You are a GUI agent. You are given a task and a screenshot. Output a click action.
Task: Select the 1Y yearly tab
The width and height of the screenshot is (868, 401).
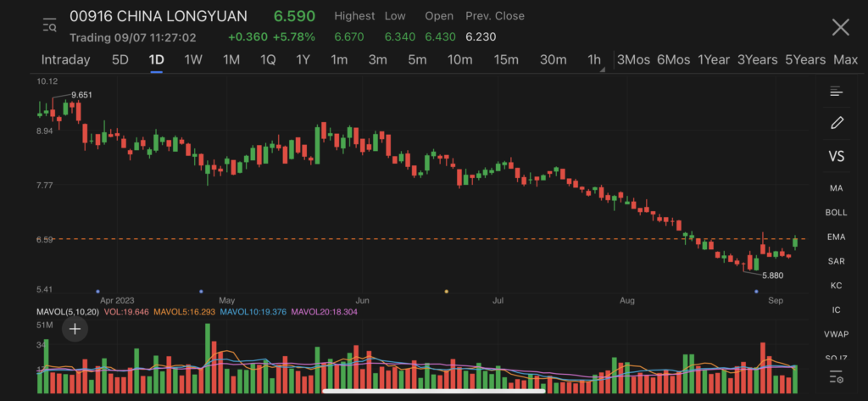pos(303,60)
